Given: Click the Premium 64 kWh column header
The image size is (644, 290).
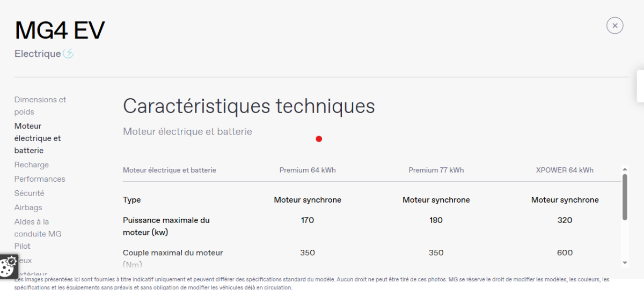Looking at the screenshot, I should pos(308,170).
